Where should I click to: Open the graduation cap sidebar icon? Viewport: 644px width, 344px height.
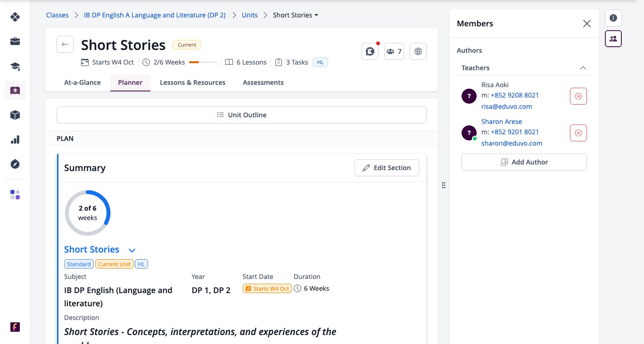[x=15, y=66]
